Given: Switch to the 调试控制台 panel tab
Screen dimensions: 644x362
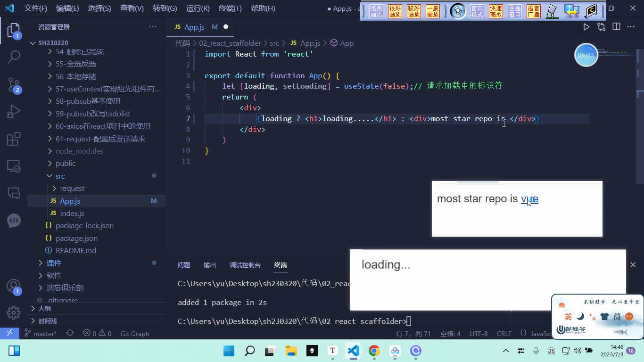Looking at the screenshot, I should tap(245, 265).
